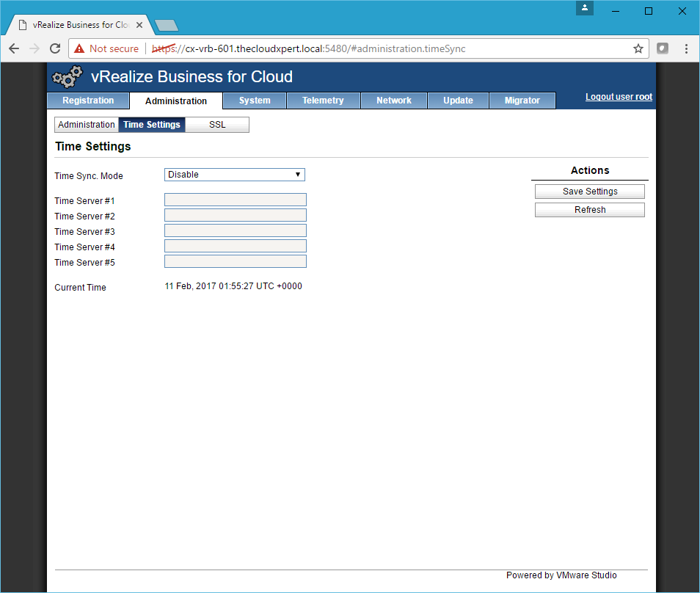
Task: Open the Time Sync. Mode dropdown
Action: [234, 175]
